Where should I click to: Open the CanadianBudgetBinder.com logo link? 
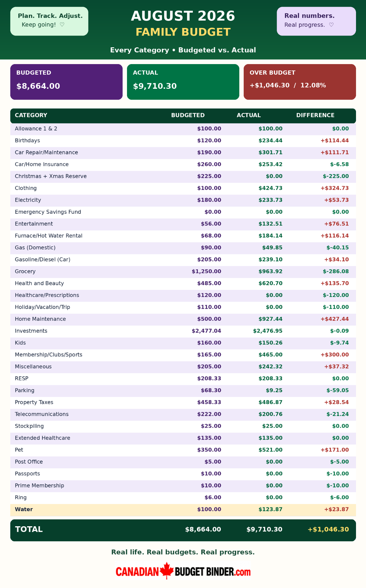pos(183,571)
